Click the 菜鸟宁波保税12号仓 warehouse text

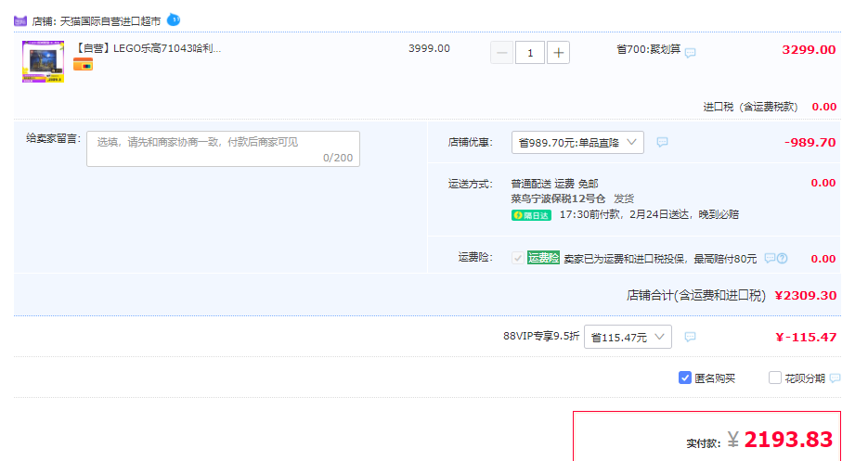tap(558, 198)
